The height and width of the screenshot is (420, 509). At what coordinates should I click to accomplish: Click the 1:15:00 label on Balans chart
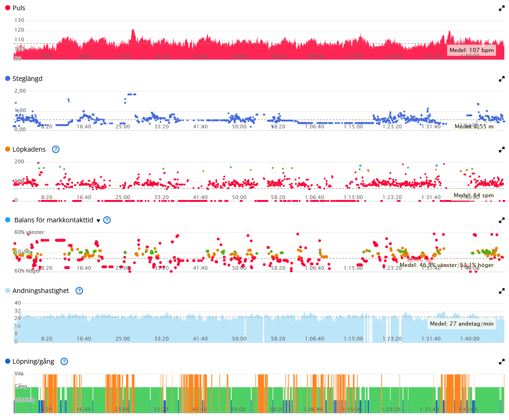(353, 268)
